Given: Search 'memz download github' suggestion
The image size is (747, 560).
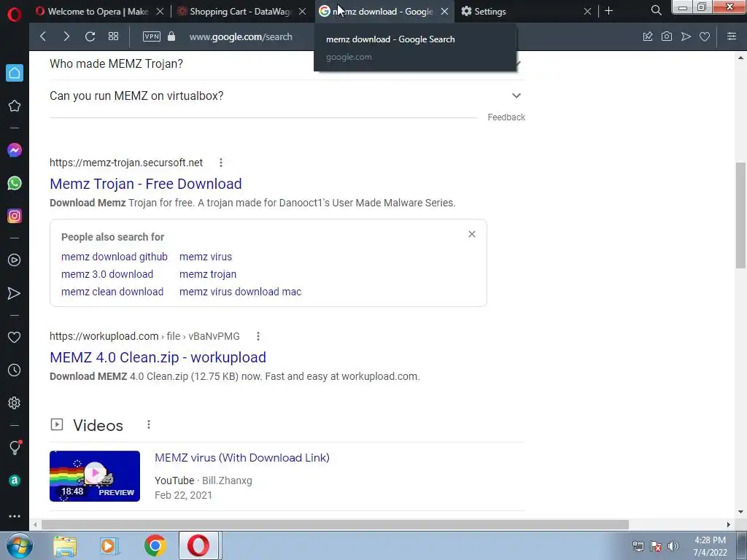Looking at the screenshot, I should pos(115,257).
